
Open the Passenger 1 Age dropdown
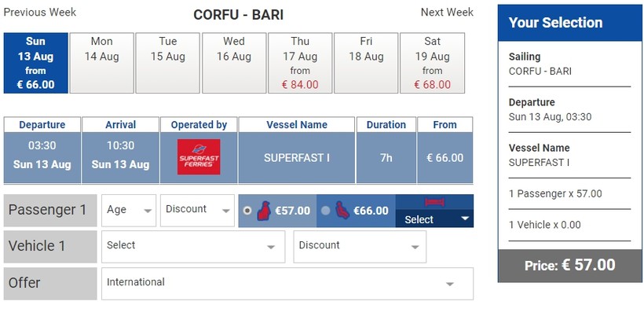click(x=130, y=210)
